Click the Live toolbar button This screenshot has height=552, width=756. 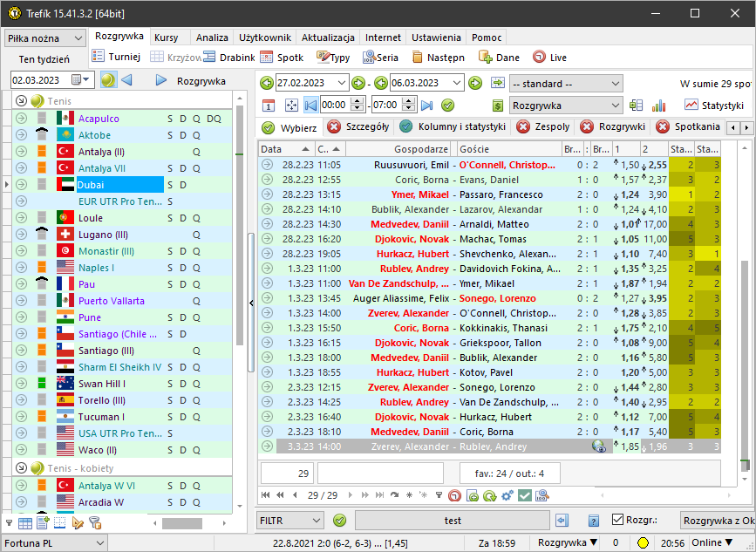pos(549,58)
